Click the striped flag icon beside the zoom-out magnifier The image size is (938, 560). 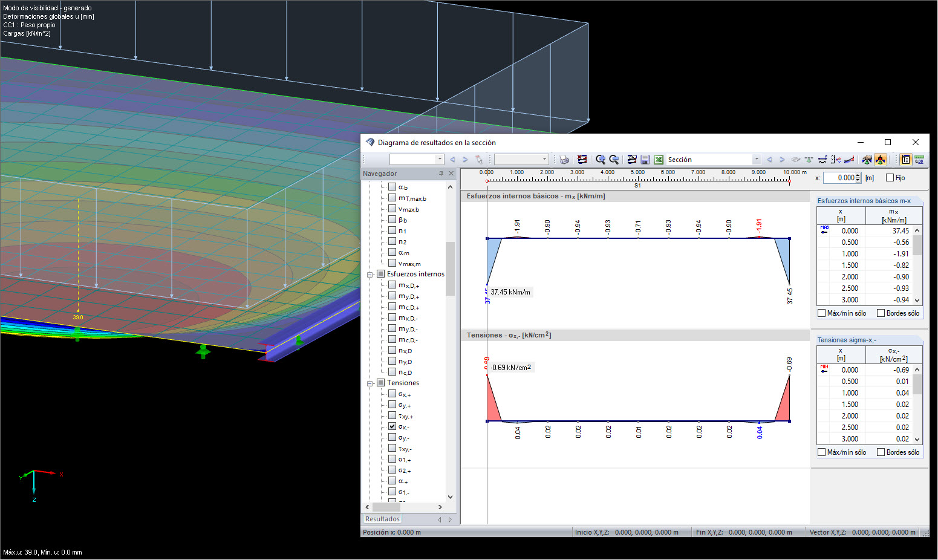click(632, 160)
